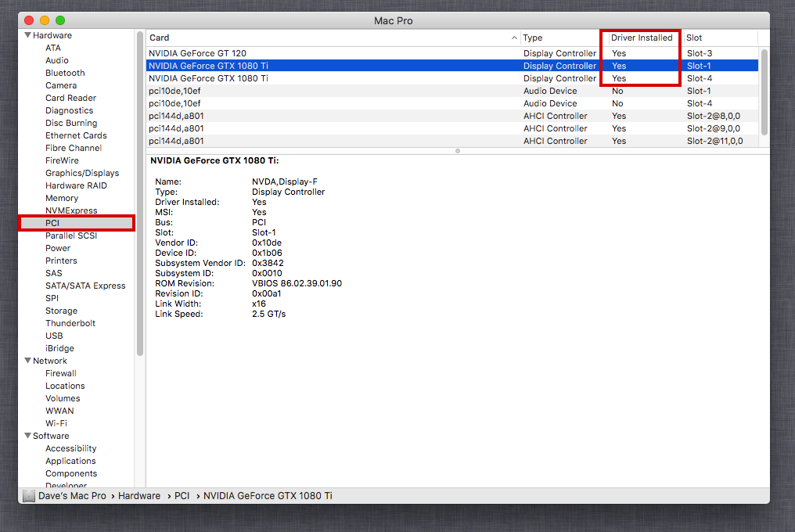Select SAS in the sidebar

pyautogui.click(x=54, y=273)
